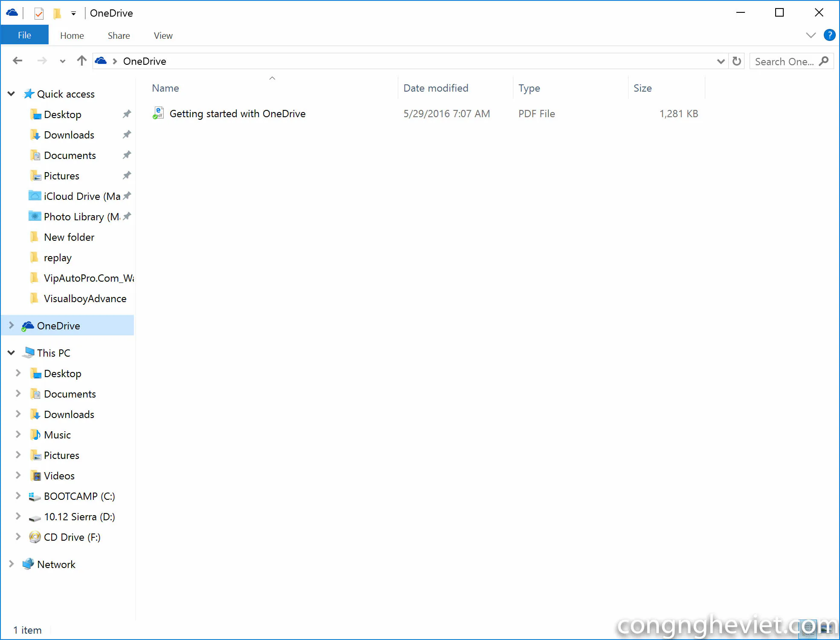Expand Desktop under This PC
This screenshot has height=640, width=840.
tap(18, 373)
